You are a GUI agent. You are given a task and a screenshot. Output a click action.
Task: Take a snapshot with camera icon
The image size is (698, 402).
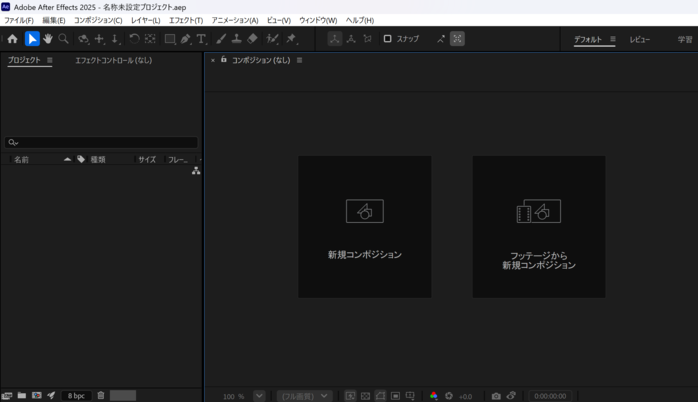[496, 396]
